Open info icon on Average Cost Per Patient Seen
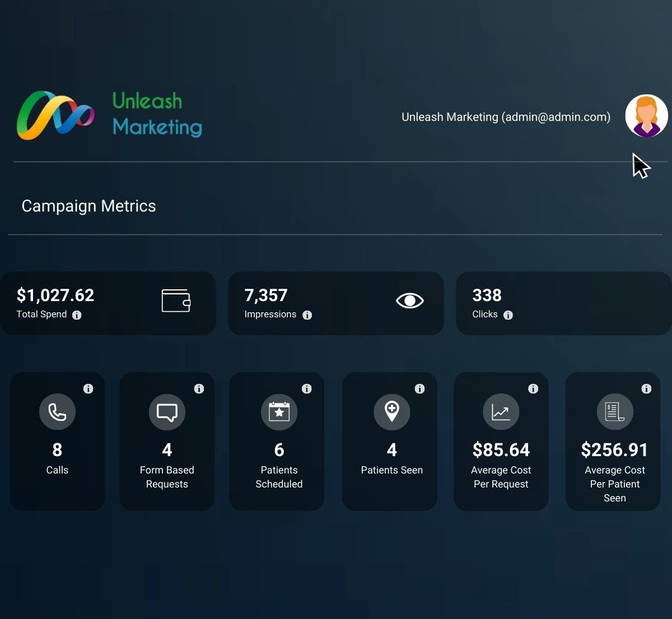 click(x=646, y=388)
